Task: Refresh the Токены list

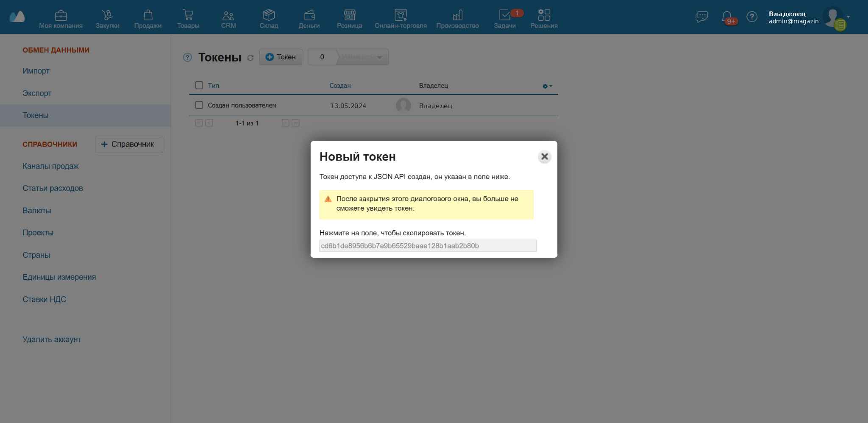Action: pos(250,58)
